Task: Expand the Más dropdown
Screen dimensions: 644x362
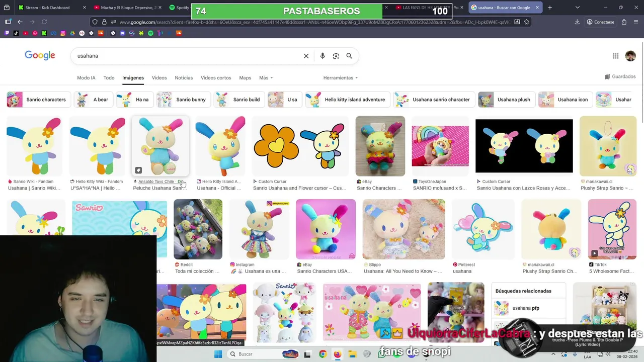Action: (x=266, y=78)
